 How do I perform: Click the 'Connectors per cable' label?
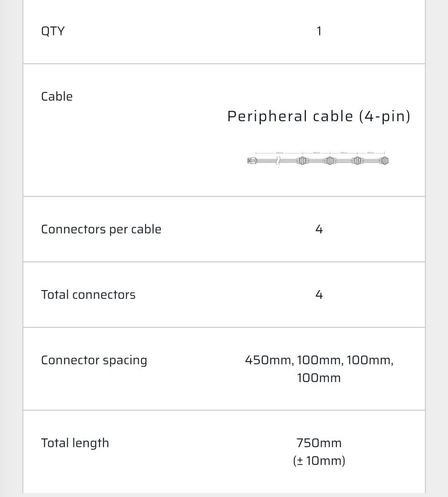(101, 229)
